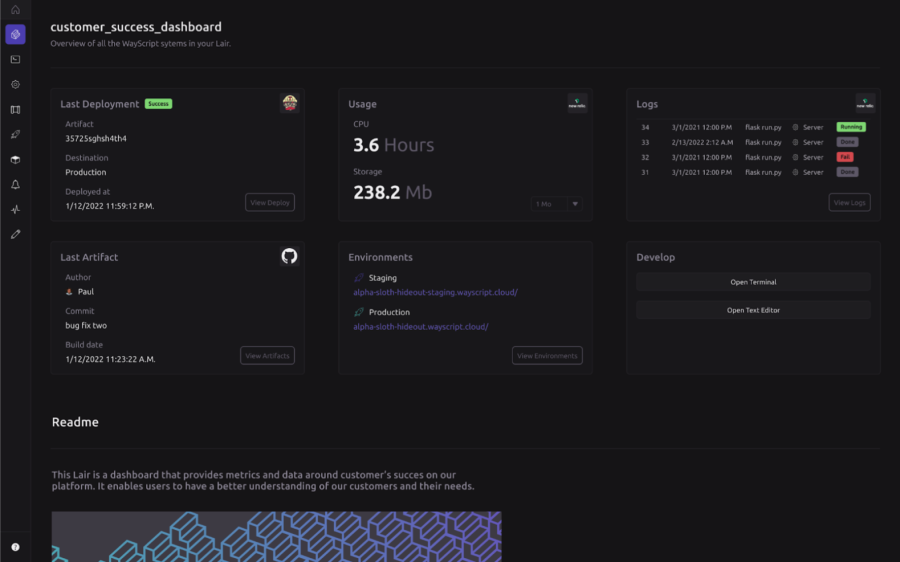
Task: Click artifact ID 35725sghsh4th4
Action: point(96,138)
